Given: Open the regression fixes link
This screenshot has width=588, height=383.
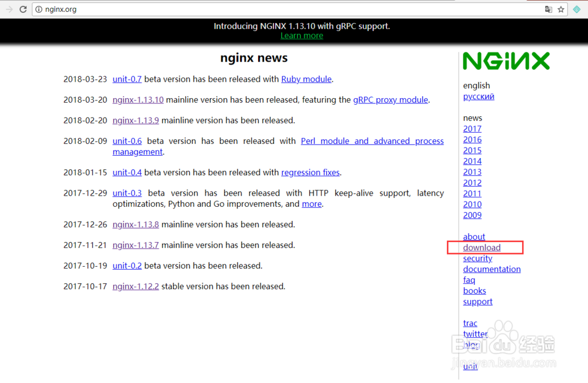Looking at the screenshot, I should point(310,172).
